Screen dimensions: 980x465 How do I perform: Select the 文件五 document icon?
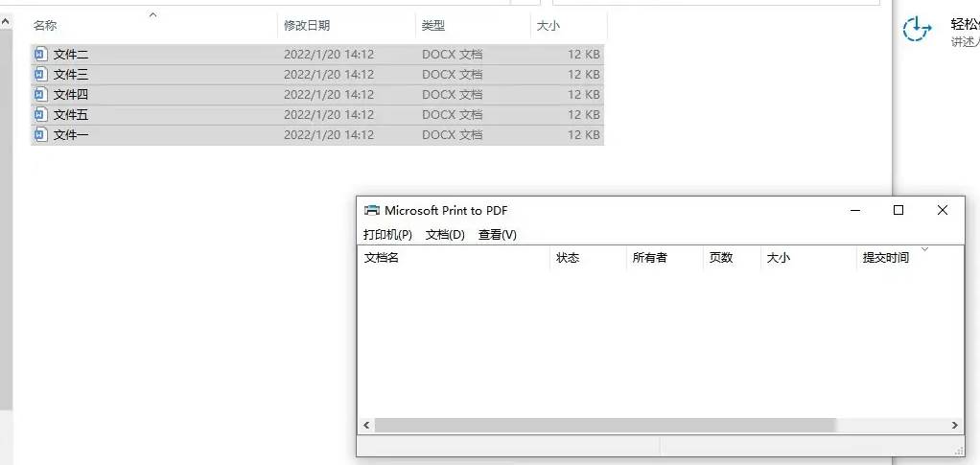point(40,115)
